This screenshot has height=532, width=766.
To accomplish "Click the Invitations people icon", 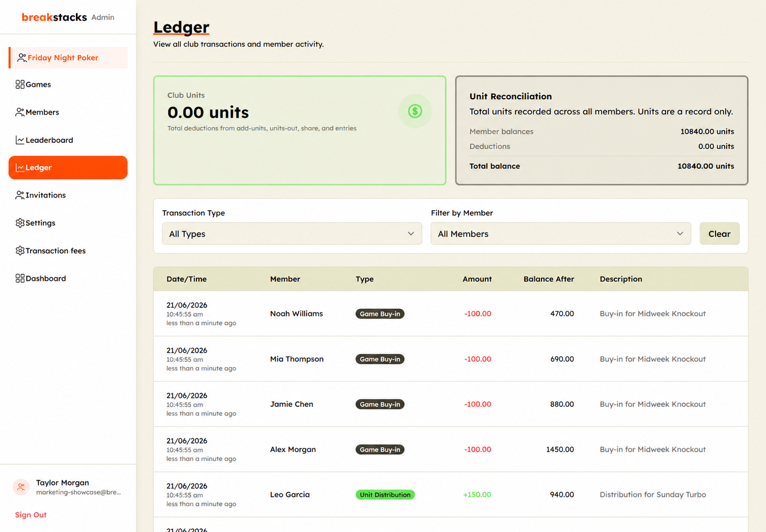I will [x=20, y=195].
